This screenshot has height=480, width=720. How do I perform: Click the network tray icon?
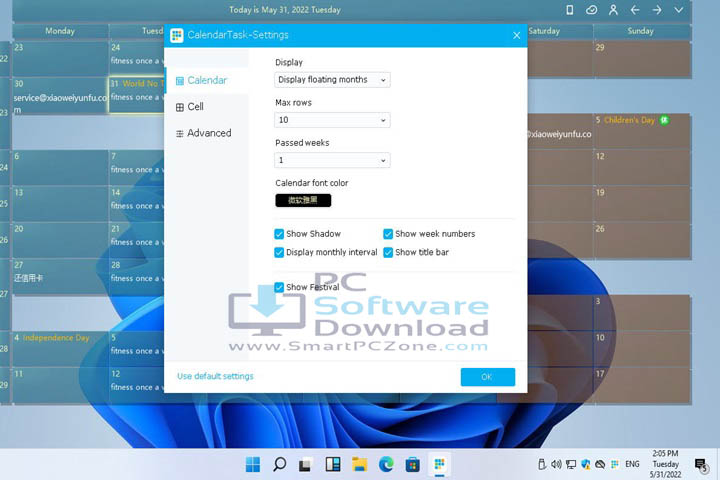click(571, 464)
